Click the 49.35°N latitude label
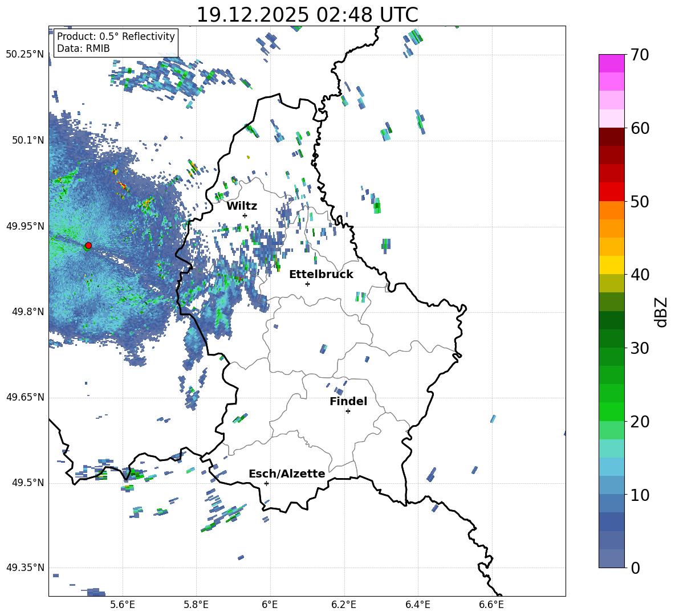Screen dimensions: 675x616 [x=25, y=568]
